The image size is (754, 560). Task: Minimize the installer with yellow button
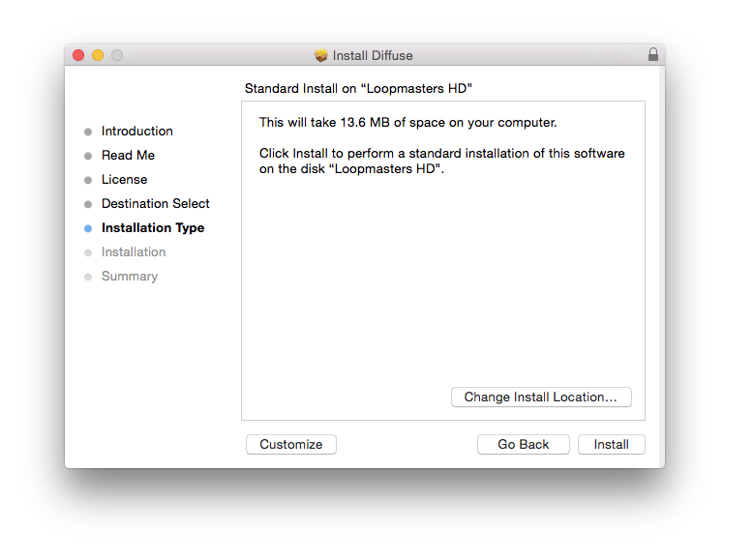pos(98,55)
